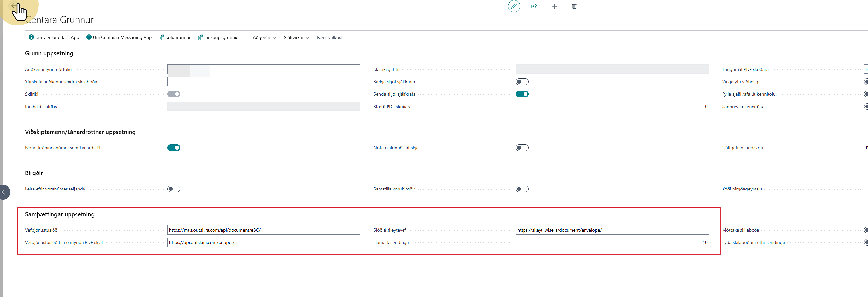Click the plus new record icon

pos(554,6)
